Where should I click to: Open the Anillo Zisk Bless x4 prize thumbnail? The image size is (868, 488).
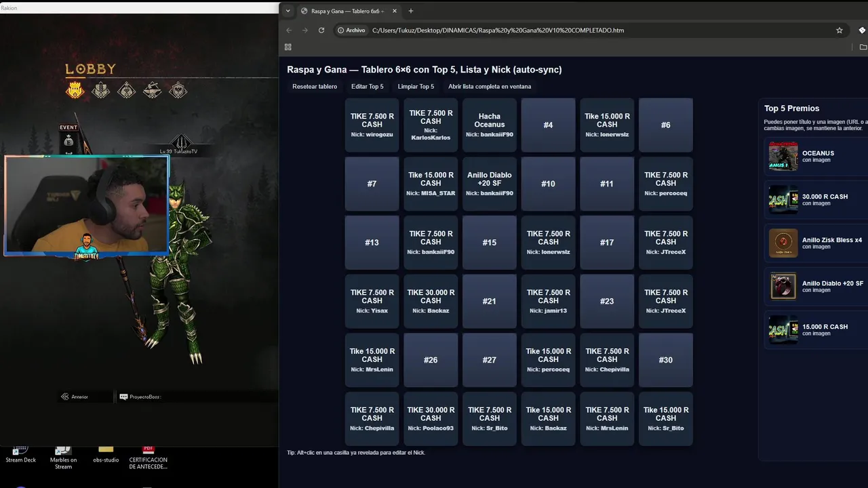783,243
